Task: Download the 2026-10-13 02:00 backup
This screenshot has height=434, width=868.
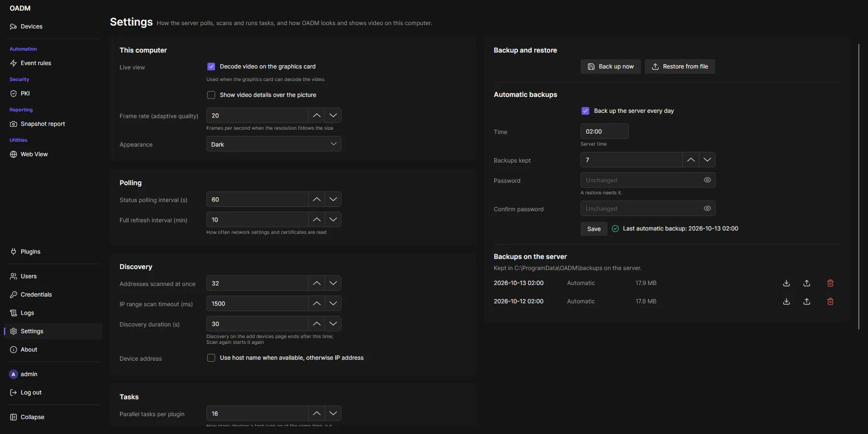Action: (787, 283)
